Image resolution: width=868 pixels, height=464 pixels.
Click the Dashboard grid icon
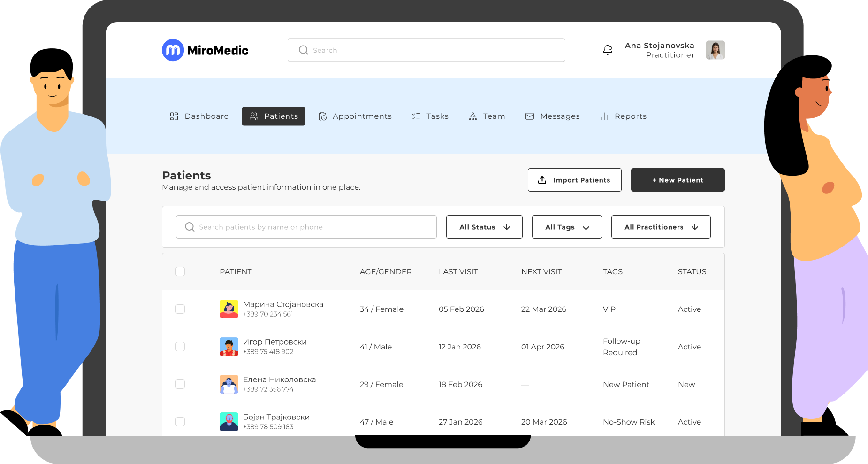tap(174, 116)
